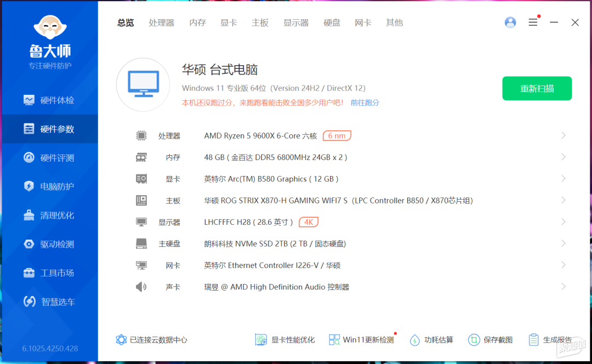The width and height of the screenshot is (592, 364).
Task: Click the 驱动检测 driver detection icon
Action: coord(29,244)
